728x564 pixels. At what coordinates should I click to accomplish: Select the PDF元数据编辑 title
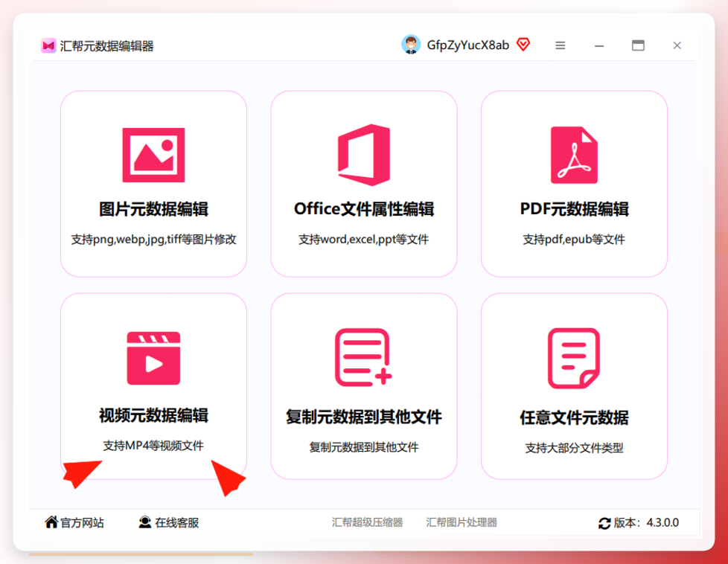click(x=575, y=209)
